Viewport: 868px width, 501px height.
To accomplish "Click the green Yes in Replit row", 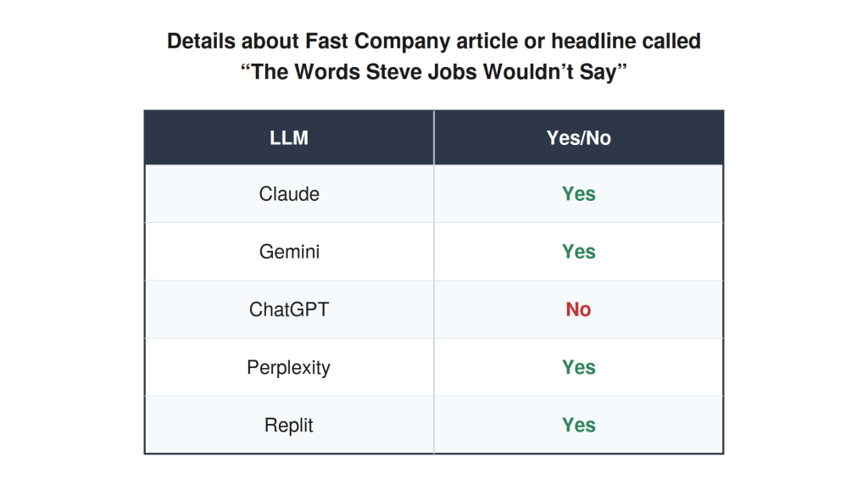I will pos(578,426).
